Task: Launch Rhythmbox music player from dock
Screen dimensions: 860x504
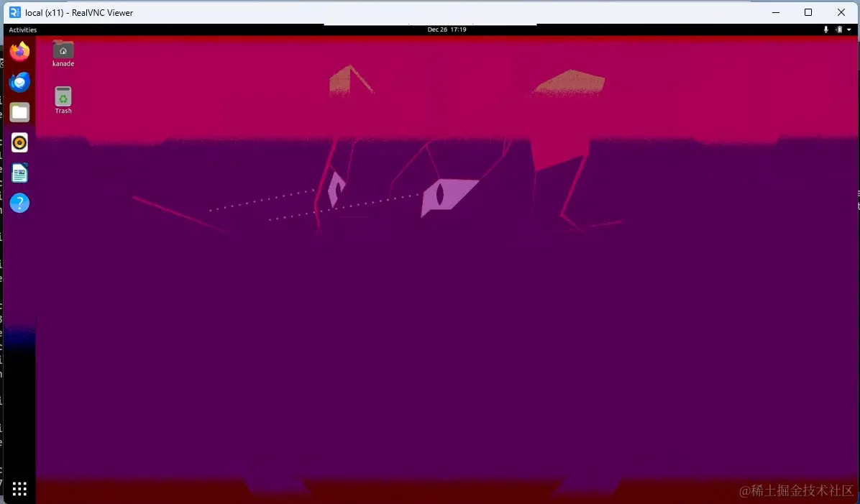Action: pyautogui.click(x=19, y=142)
